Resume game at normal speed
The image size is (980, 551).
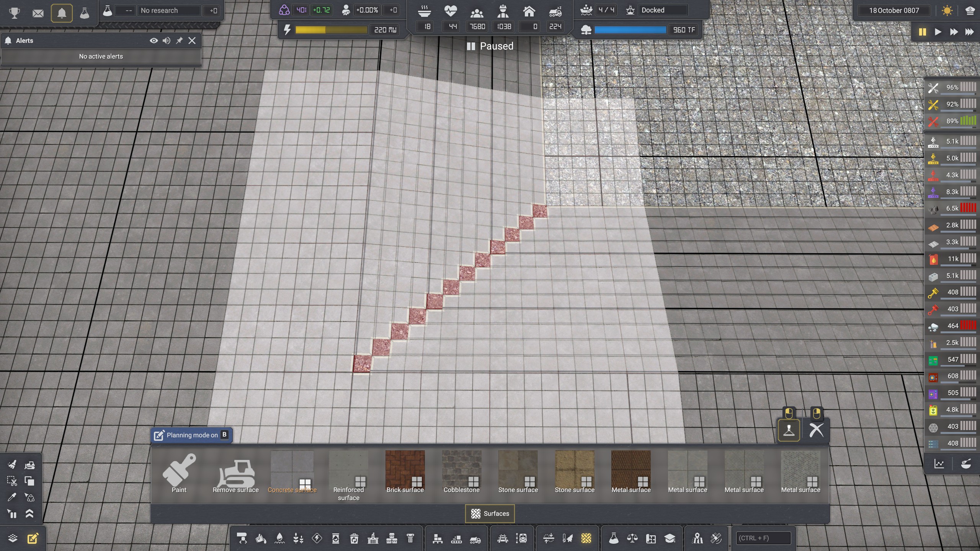(938, 32)
